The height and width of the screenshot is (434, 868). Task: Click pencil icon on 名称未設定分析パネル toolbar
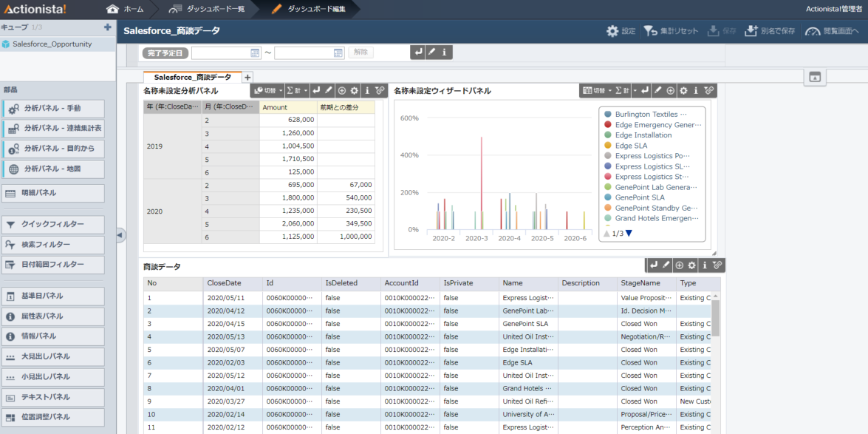click(x=328, y=90)
